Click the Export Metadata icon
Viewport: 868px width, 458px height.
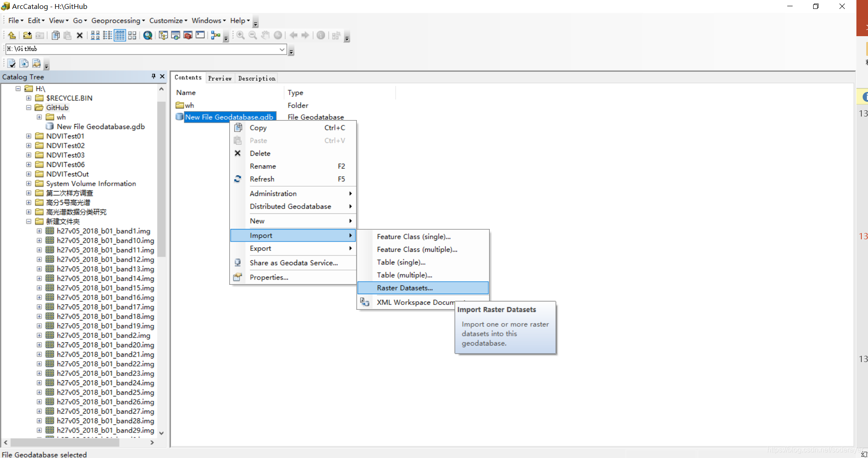click(x=37, y=63)
